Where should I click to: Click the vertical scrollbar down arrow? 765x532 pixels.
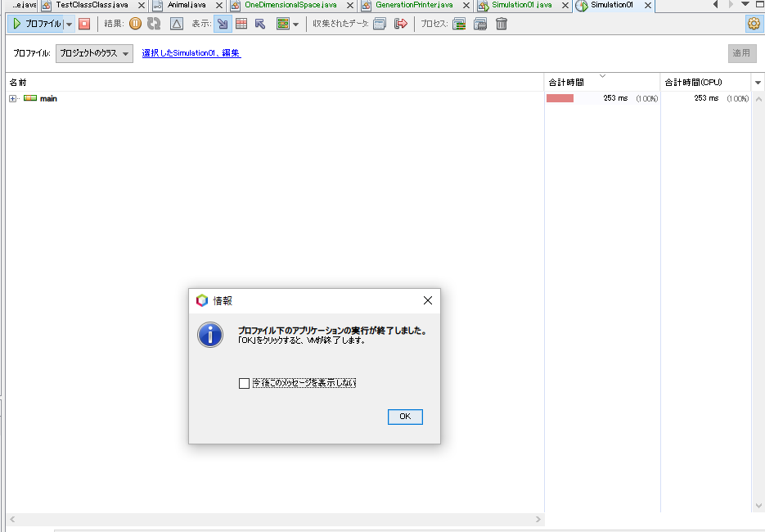(758, 506)
